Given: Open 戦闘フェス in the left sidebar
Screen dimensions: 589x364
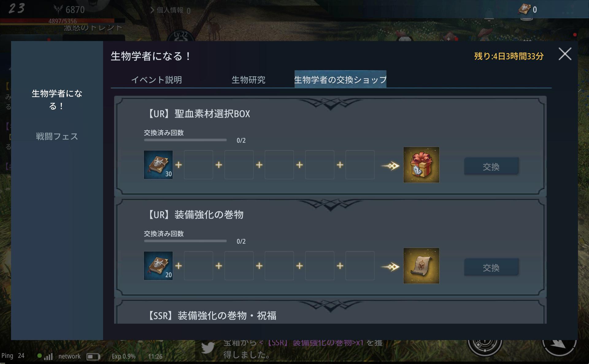Looking at the screenshot, I should pyautogui.click(x=57, y=136).
